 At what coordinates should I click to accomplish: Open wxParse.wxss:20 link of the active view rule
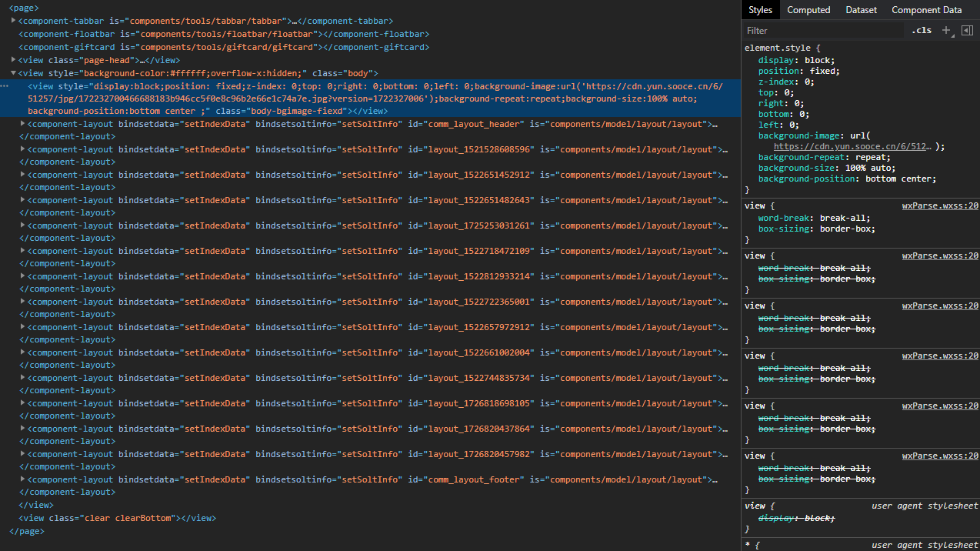pos(940,205)
